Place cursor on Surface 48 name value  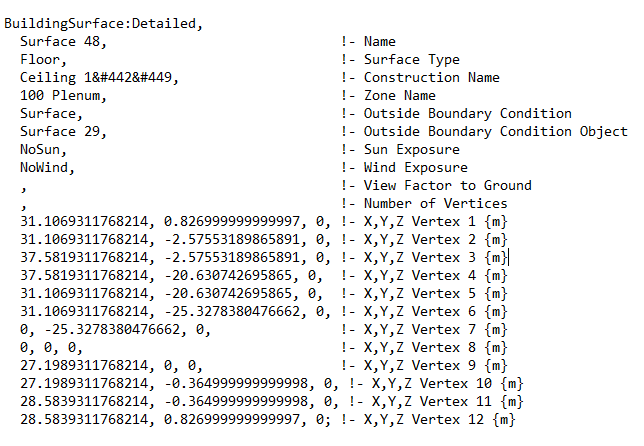coord(63,41)
